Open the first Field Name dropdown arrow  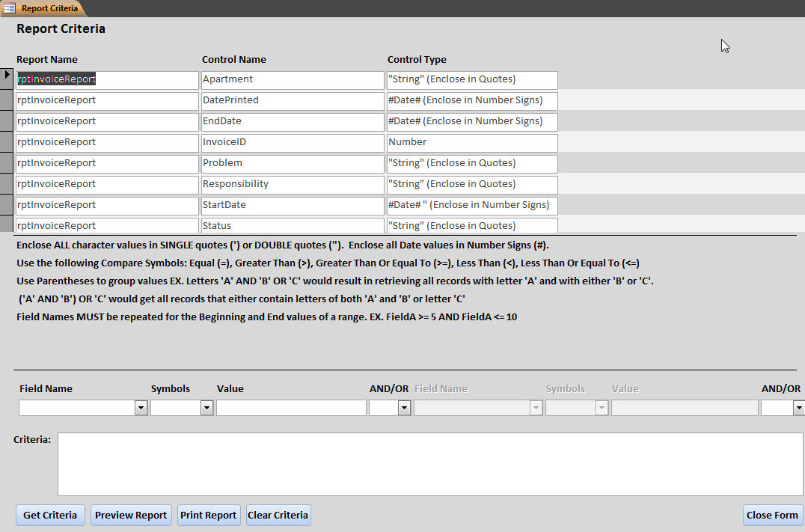[x=141, y=408]
